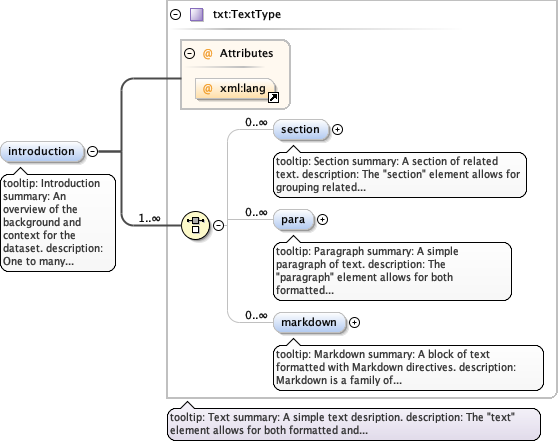Expand the markdown element
The height and width of the screenshot is (444, 559).
354,322
